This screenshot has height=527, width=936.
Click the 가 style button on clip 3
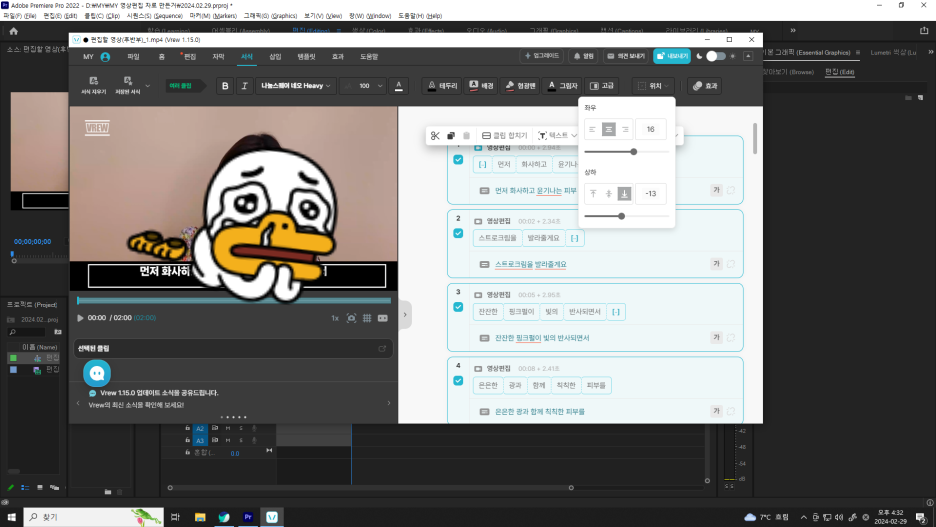[x=716, y=337]
